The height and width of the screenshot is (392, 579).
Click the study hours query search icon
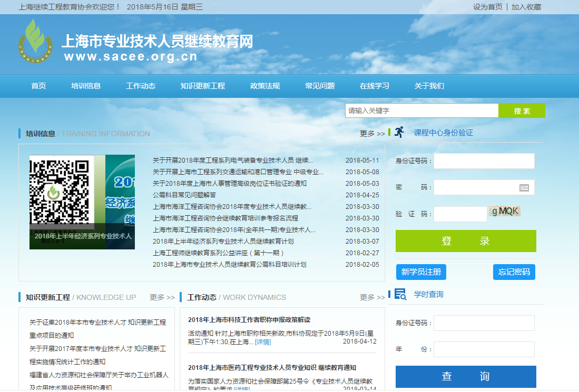[x=400, y=294]
